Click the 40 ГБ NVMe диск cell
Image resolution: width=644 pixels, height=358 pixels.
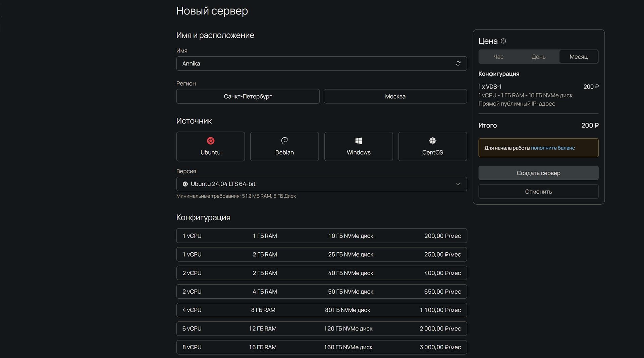coord(351,273)
